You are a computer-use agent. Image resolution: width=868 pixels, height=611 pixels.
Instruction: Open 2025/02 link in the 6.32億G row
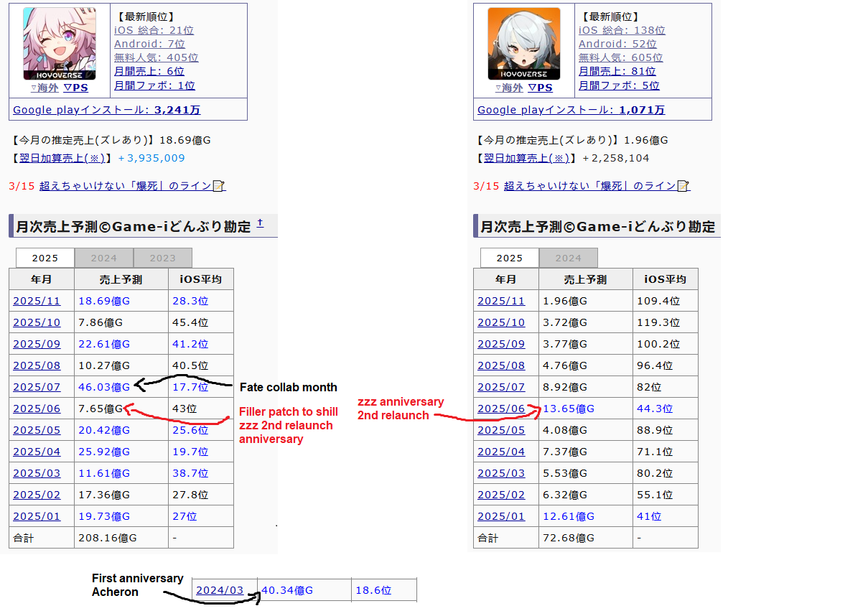pyautogui.click(x=501, y=495)
